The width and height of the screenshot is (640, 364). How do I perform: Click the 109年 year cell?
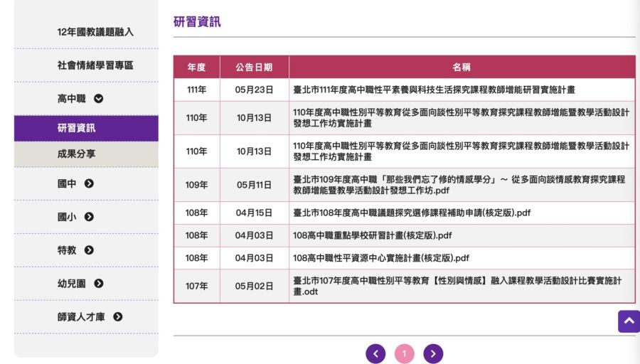(197, 185)
